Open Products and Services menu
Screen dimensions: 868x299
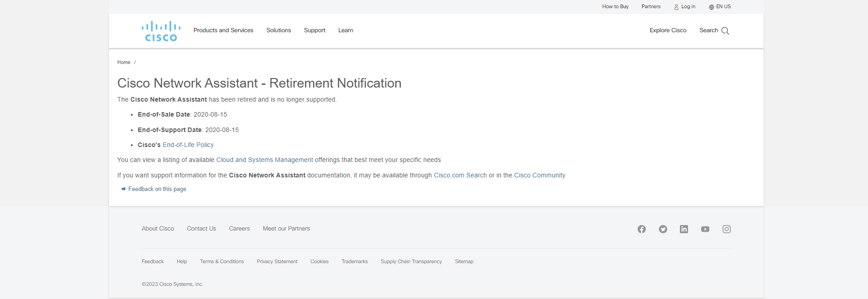click(x=224, y=30)
